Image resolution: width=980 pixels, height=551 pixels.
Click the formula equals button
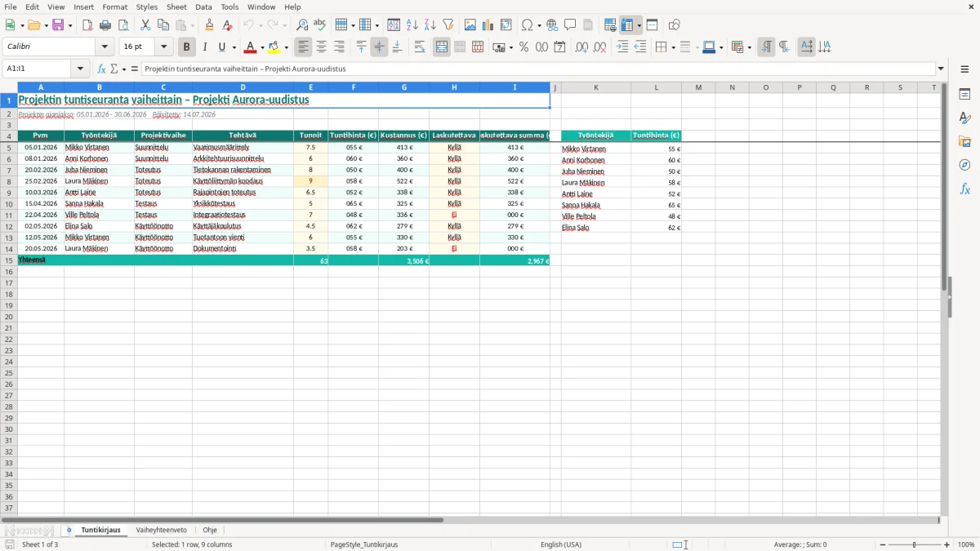click(135, 69)
